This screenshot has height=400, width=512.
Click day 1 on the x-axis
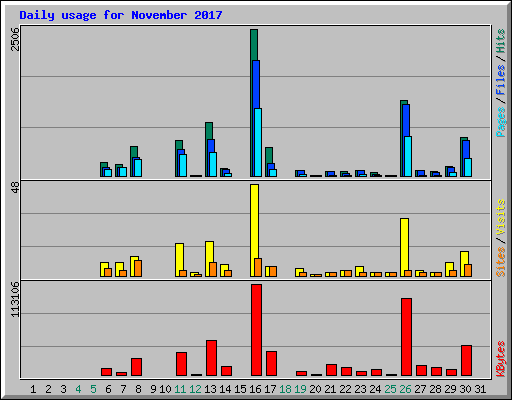pyautogui.click(x=33, y=389)
